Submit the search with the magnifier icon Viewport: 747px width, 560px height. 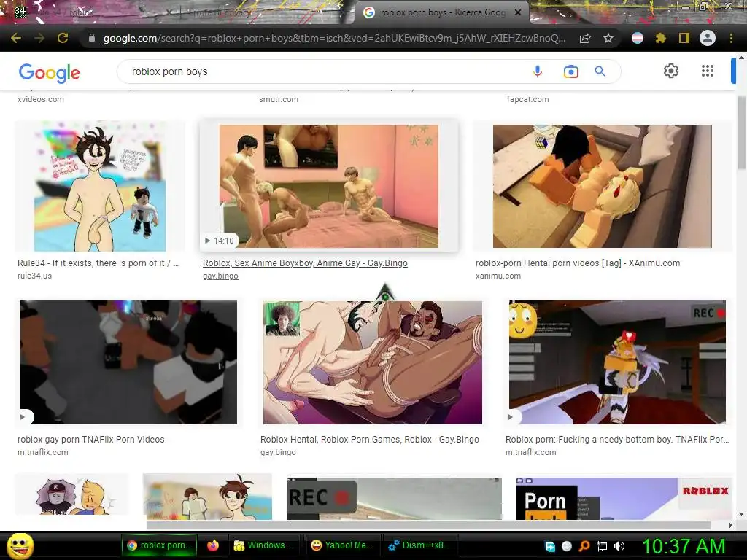600,71
